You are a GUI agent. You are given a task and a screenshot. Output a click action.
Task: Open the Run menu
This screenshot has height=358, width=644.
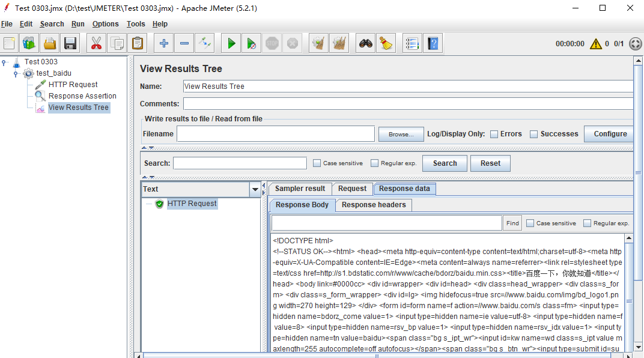point(77,24)
